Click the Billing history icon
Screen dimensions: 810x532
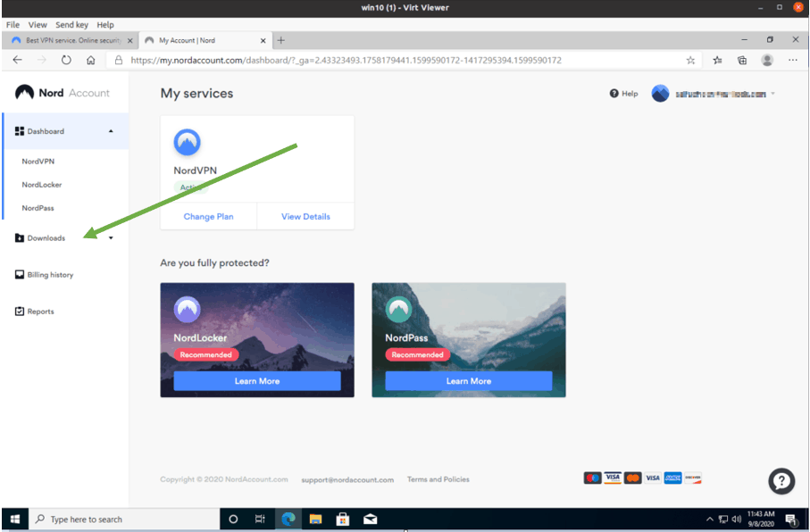pyautogui.click(x=20, y=274)
